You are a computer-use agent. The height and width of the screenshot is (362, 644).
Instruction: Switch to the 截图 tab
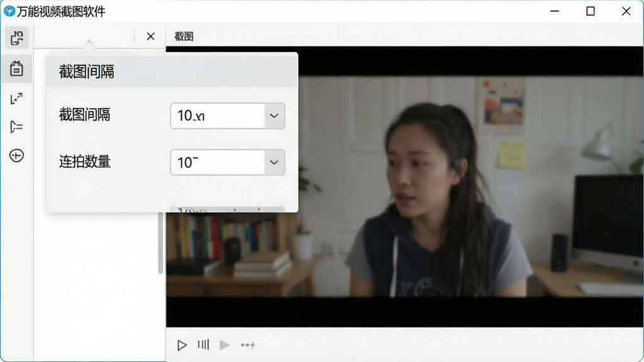pos(184,36)
